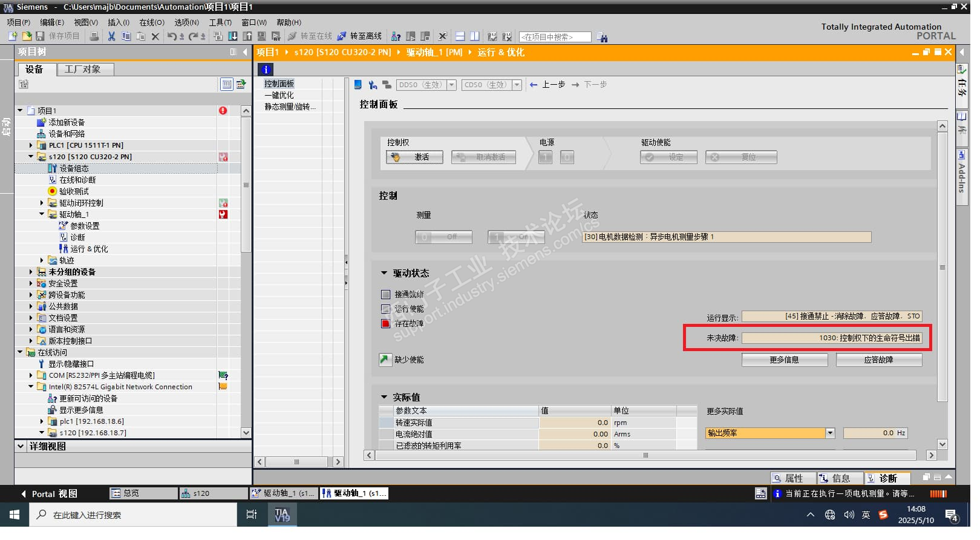980x540 pixels.
Task: Open Task View on the taskbar
Action: [252, 515]
